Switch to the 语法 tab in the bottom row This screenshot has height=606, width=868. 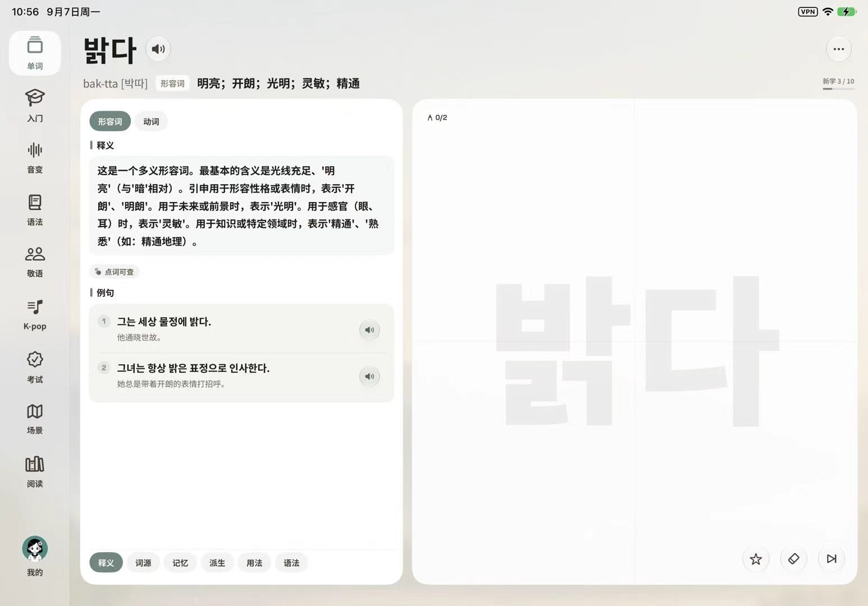291,563
